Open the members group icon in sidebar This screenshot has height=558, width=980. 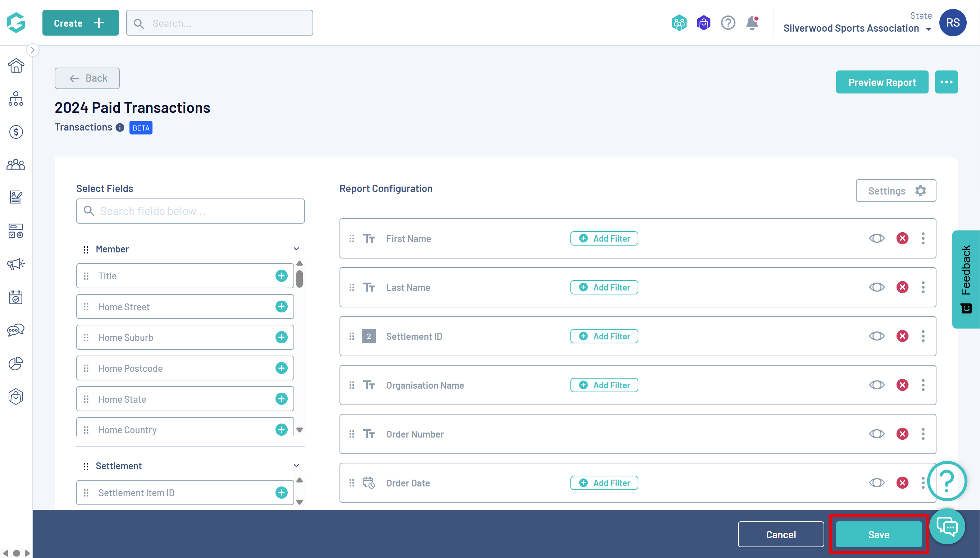click(16, 165)
